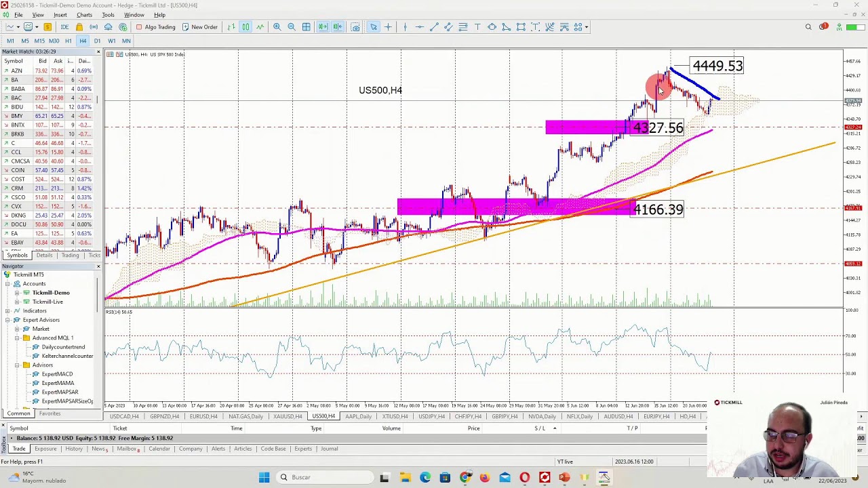Image resolution: width=868 pixels, height=488 pixels.
Task: Toggle the Algo Trading button
Action: tap(155, 27)
